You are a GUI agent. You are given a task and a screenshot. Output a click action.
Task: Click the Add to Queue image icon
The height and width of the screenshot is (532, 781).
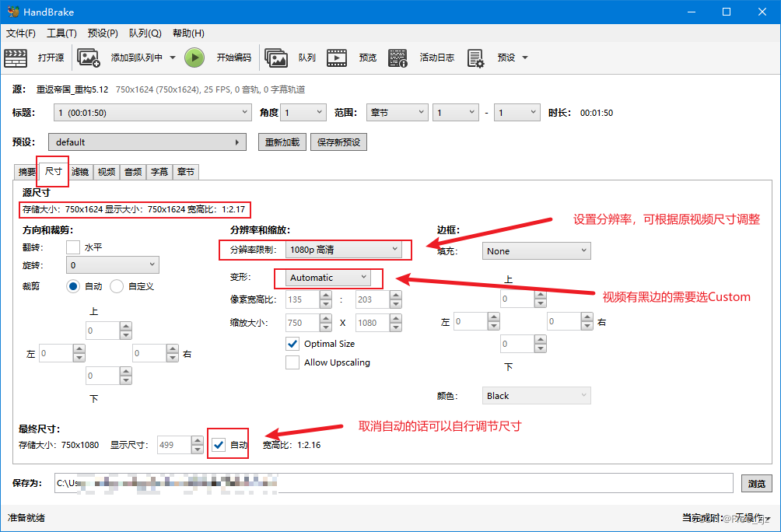click(x=89, y=58)
